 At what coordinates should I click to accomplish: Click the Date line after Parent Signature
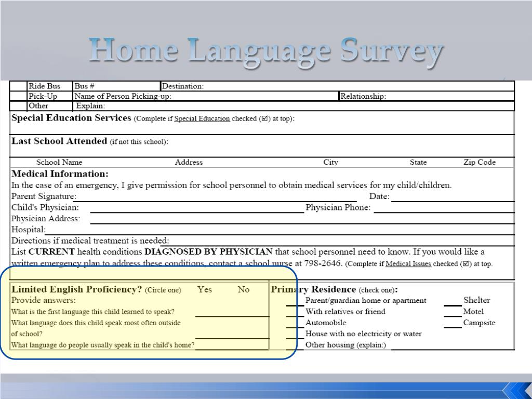[x=453, y=197]
